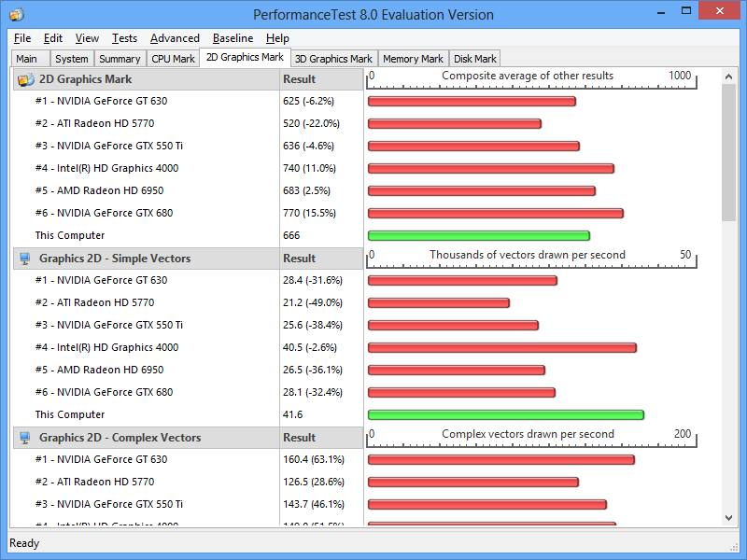Click 'Composite average of other results' scale label
This screenshot has height=560, width=747.
point(528,76)
